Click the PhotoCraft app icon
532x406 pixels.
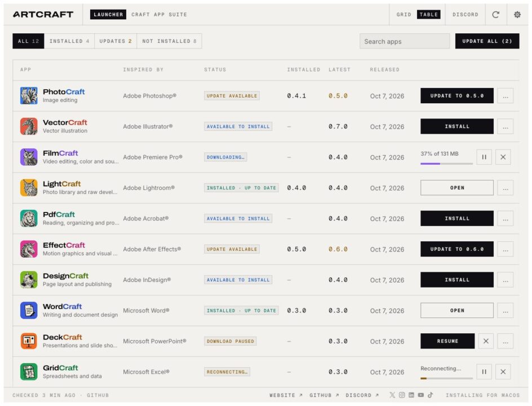pos(29,96)
